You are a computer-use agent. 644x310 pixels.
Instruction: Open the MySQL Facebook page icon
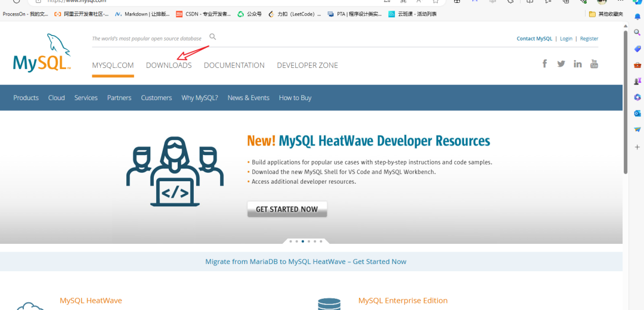click(x=544, y=63)
